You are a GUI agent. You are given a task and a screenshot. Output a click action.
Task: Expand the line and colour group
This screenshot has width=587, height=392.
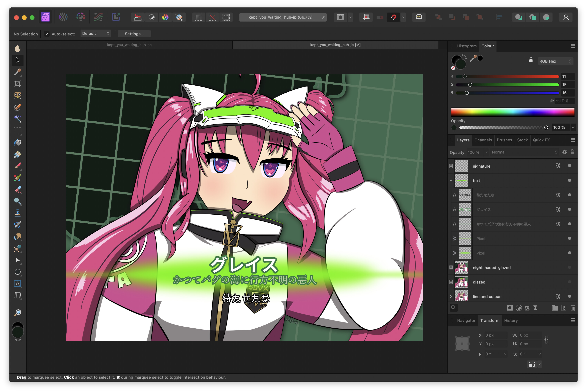[x=451, y=296]
